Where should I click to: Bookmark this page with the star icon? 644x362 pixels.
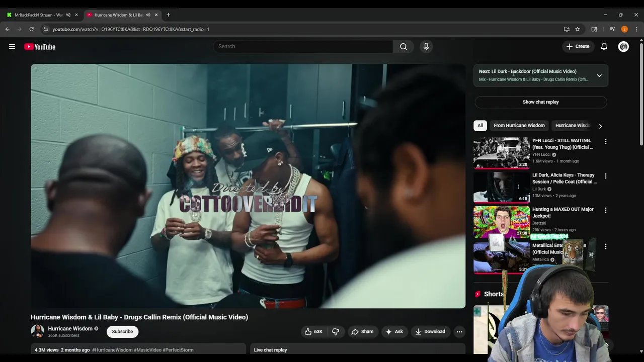tap(578, 29)
